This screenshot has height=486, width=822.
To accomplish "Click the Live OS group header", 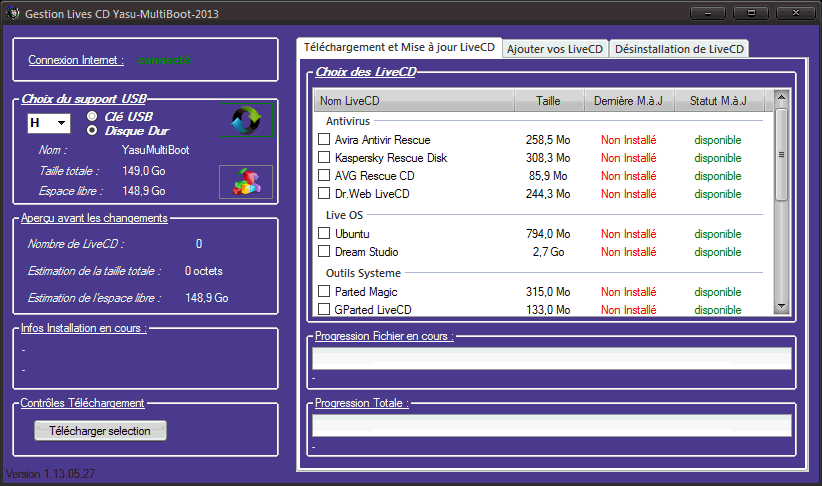I will tap(344, 215).
